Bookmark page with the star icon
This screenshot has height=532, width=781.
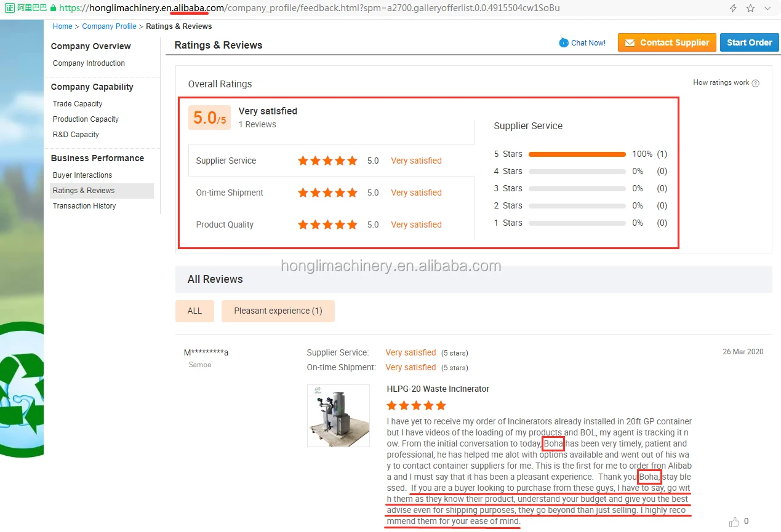[x=750, y=9]
